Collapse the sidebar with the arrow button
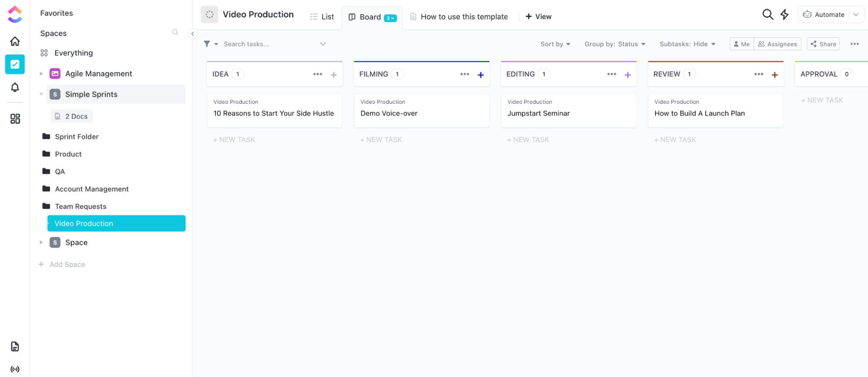Viewport: 868px width, 377px height. point(192,33)
